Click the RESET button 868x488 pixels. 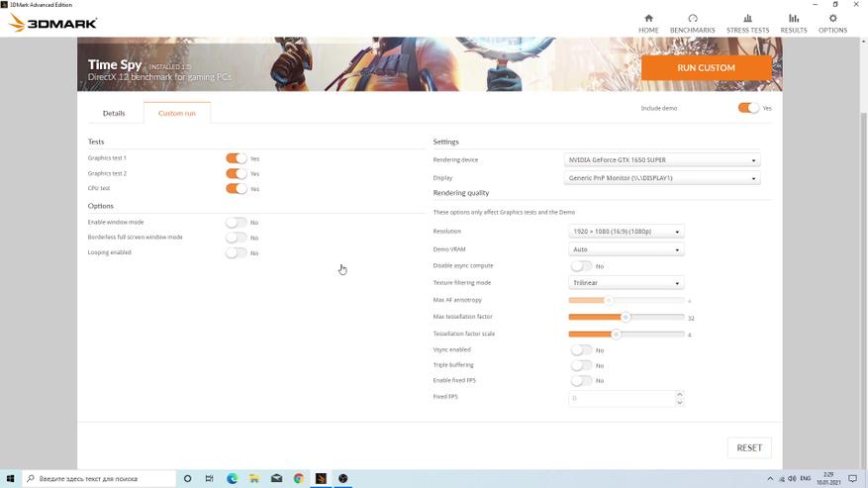tap(749, 447)
